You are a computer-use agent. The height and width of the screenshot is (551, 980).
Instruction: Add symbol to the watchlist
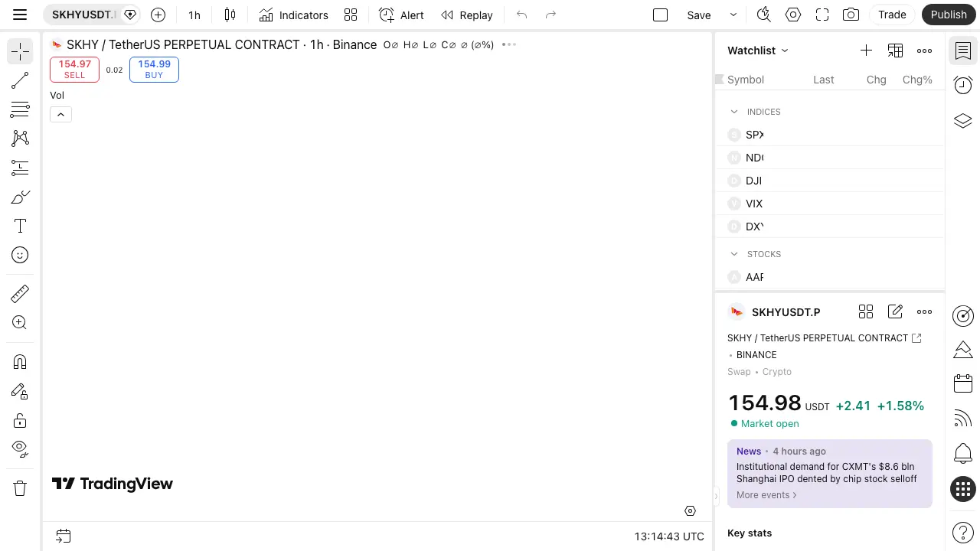pos(866,51)
